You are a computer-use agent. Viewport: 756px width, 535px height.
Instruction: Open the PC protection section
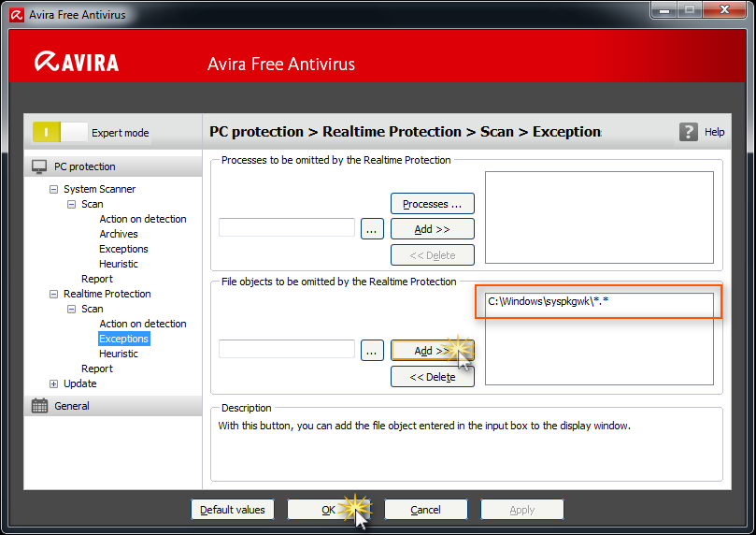click(x=113, y=166)
